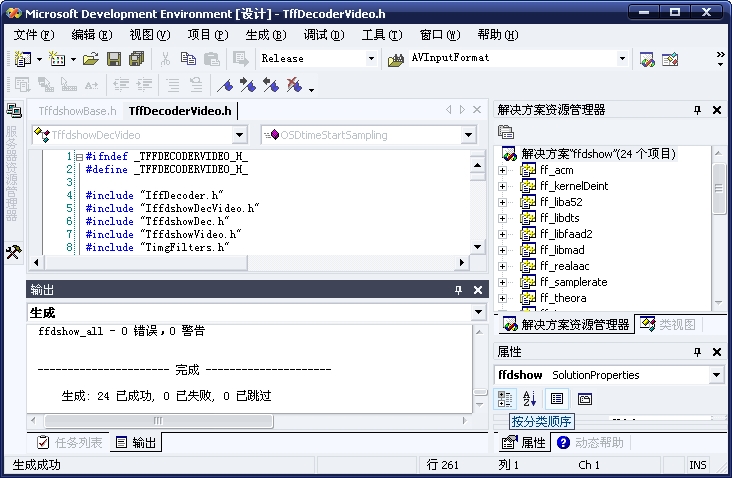Clear all bookmarks icon
This screenshot has width=732, height=478.
(294, 85)
